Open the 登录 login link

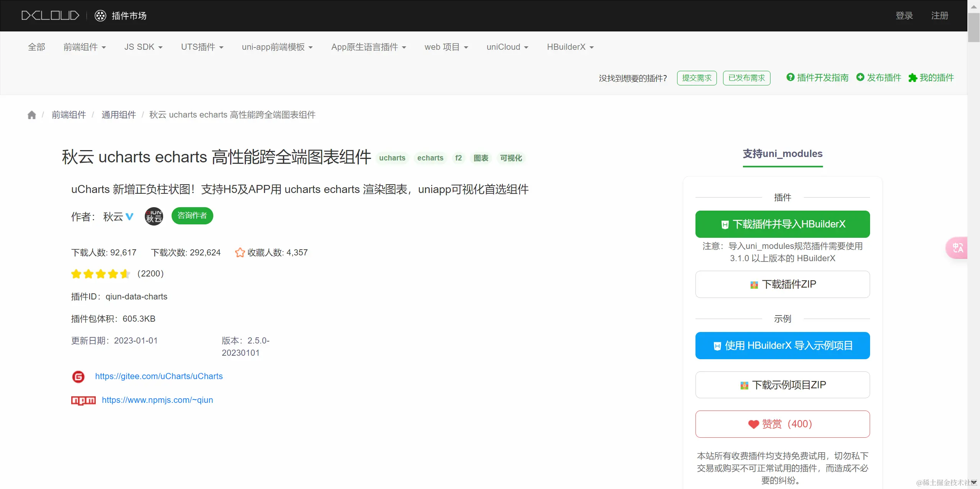click(x=904, y=16)
